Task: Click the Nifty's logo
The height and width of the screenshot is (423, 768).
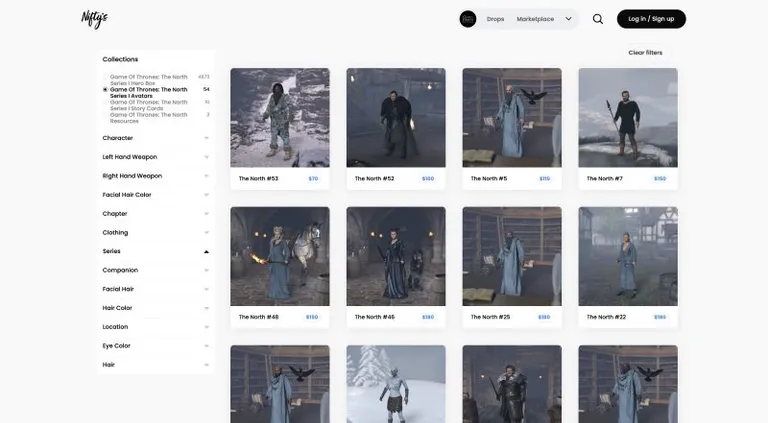Action: pyautogui.click(x=95, y=19)
